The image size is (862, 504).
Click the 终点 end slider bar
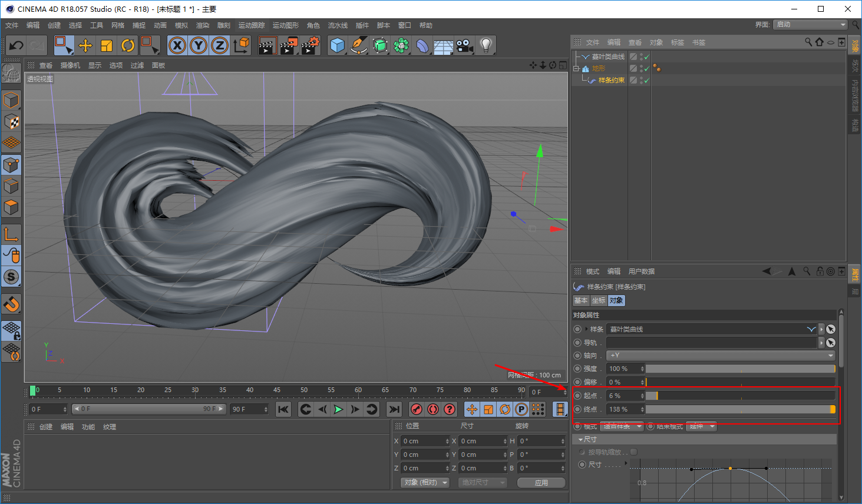(741, 409)
